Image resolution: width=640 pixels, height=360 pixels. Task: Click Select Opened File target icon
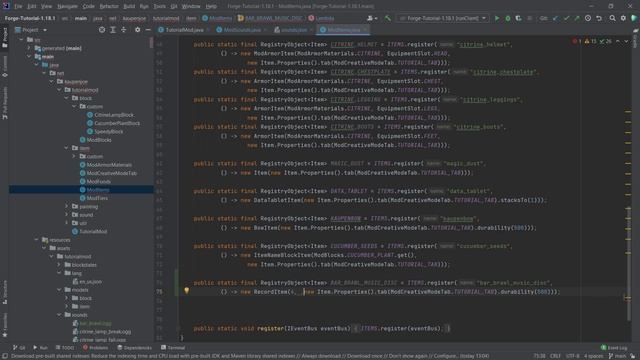click(102, 30)
